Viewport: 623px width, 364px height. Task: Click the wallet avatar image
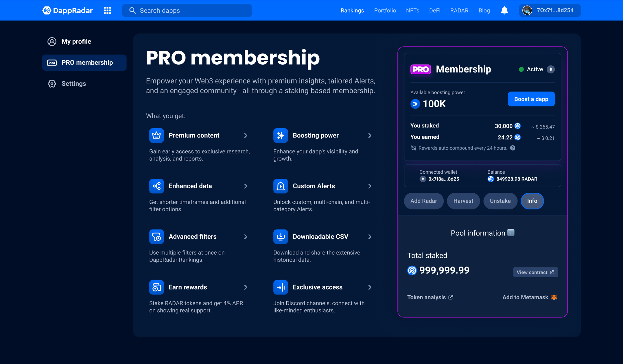click(x=527, y=10)
